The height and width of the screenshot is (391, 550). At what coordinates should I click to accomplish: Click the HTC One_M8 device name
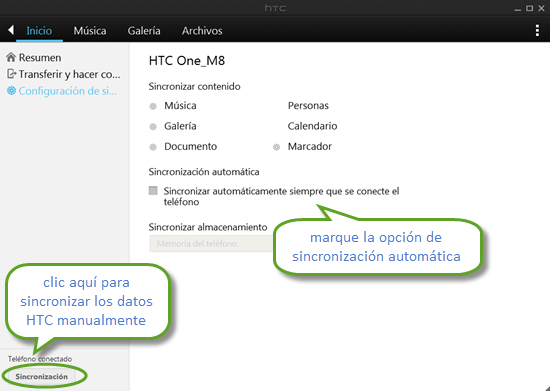click(187, 61)
